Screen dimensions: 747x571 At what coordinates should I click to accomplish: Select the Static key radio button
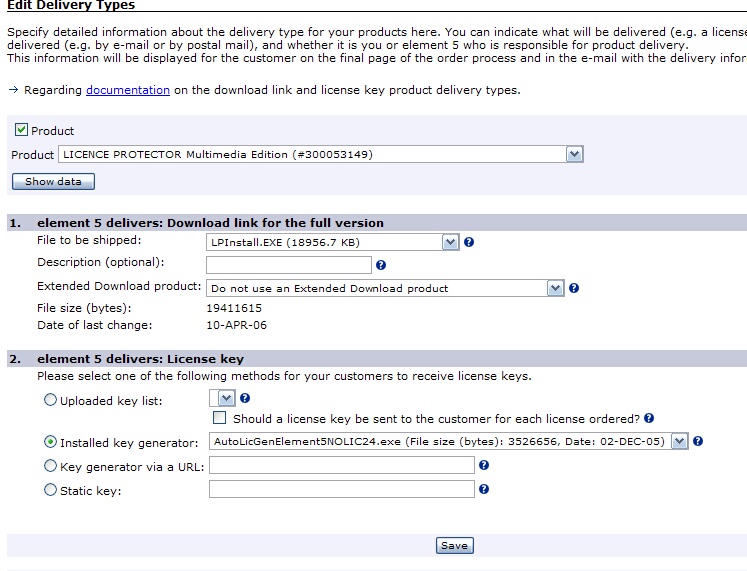click(x=51, y=489)
